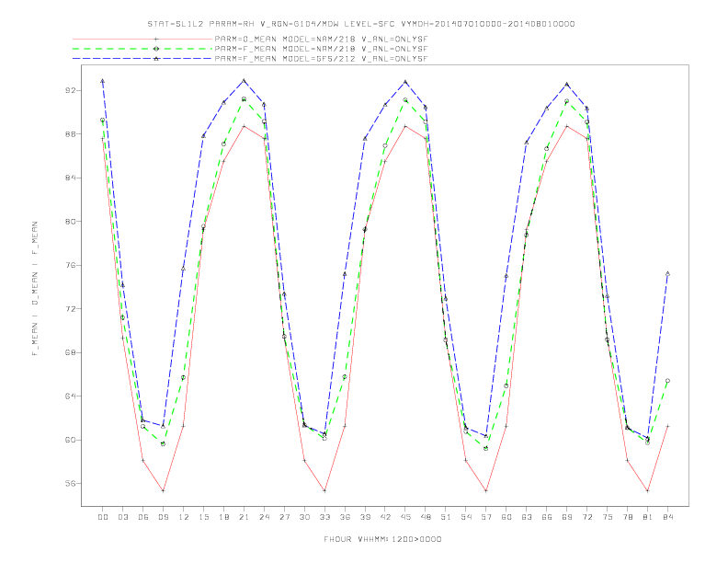Viewport: 728px width, 563px height.
Task: Click the x-axis tick label 33
Action: click(324, 517)
